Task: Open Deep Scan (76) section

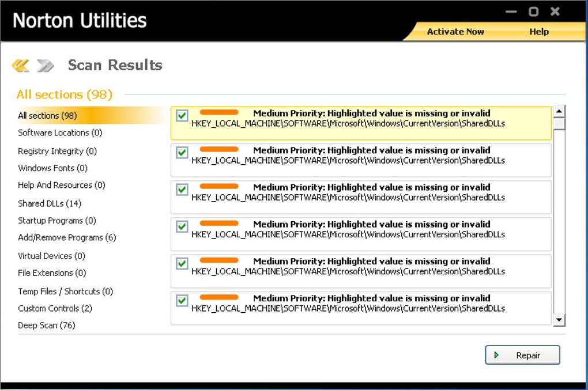Action: (47, 325)
